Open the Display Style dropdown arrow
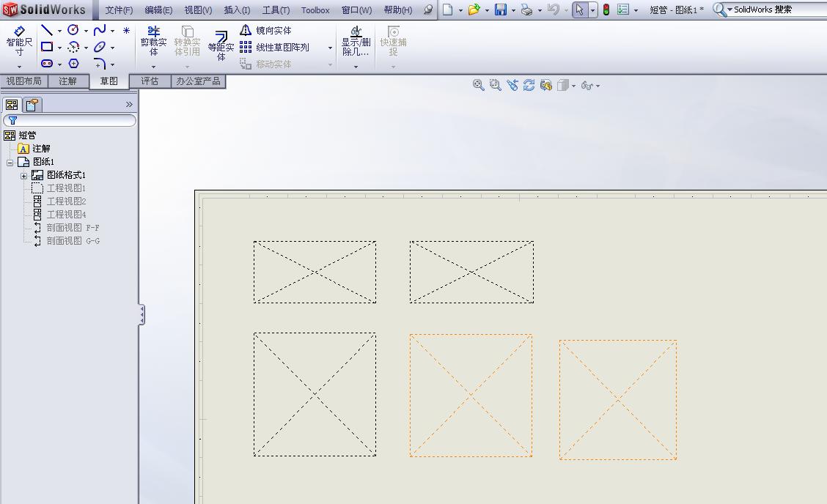The image size is (827, 504). 573,86
